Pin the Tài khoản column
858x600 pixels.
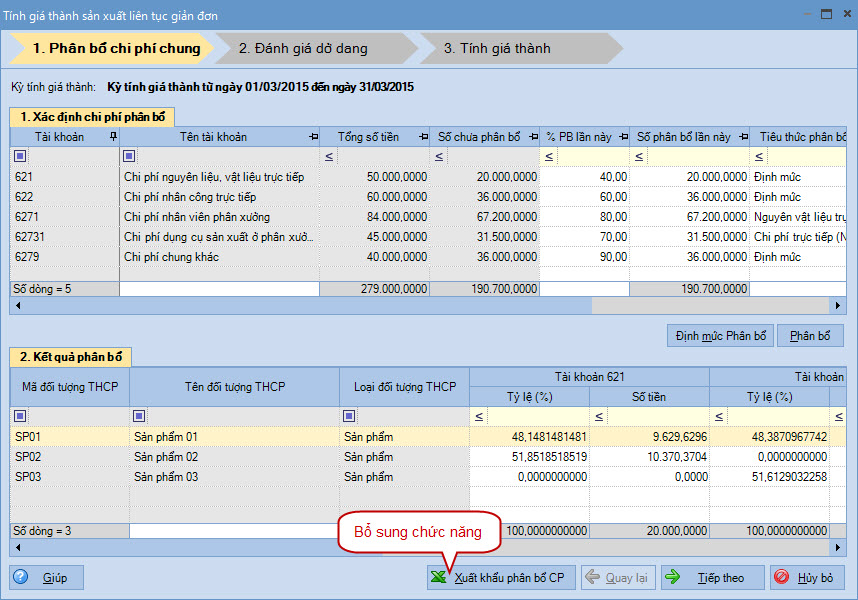point(113,137)
